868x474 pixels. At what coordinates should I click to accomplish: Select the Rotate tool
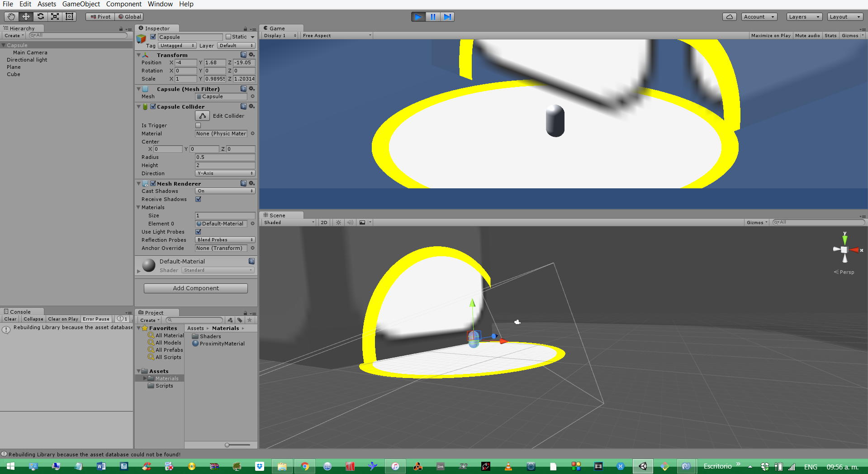40,17
